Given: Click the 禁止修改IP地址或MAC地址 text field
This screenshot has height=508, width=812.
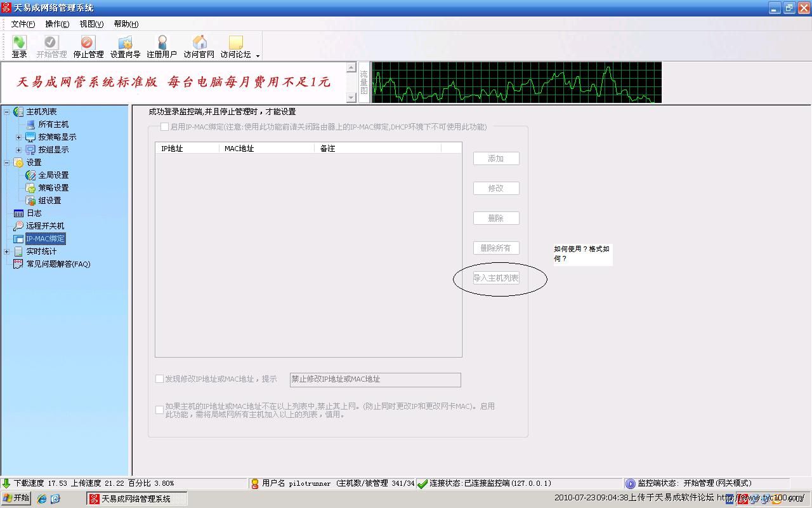Looking at the screenshot, I should point(375,380).
